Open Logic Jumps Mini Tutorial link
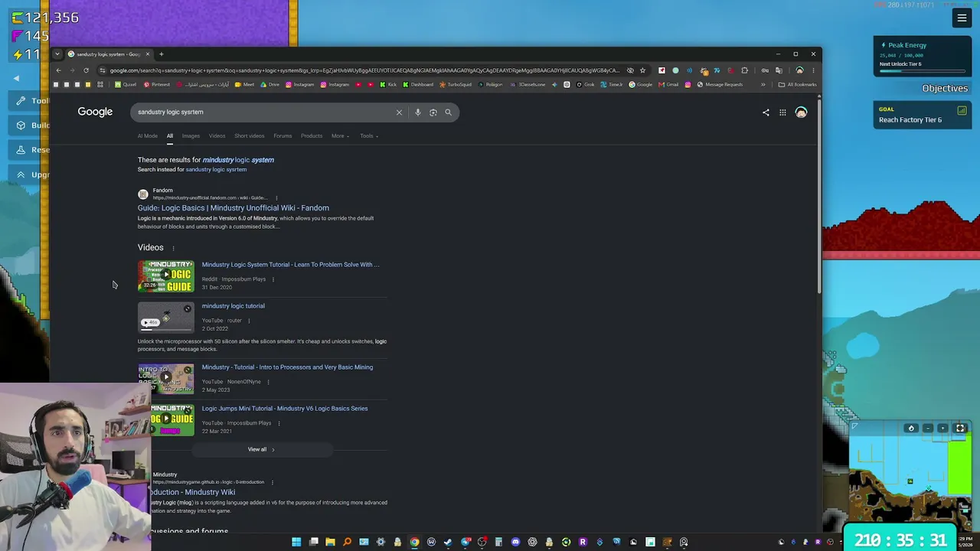 coord(285,409)
